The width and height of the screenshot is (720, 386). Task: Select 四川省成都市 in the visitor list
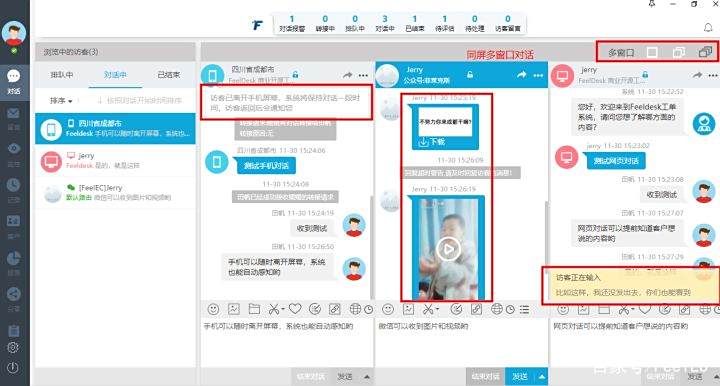point(115,129)
